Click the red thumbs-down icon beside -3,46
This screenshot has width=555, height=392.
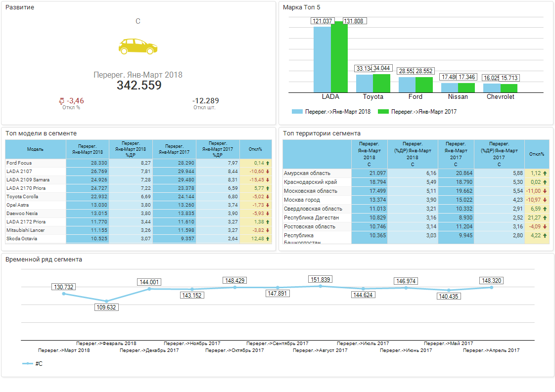[62, 101]
